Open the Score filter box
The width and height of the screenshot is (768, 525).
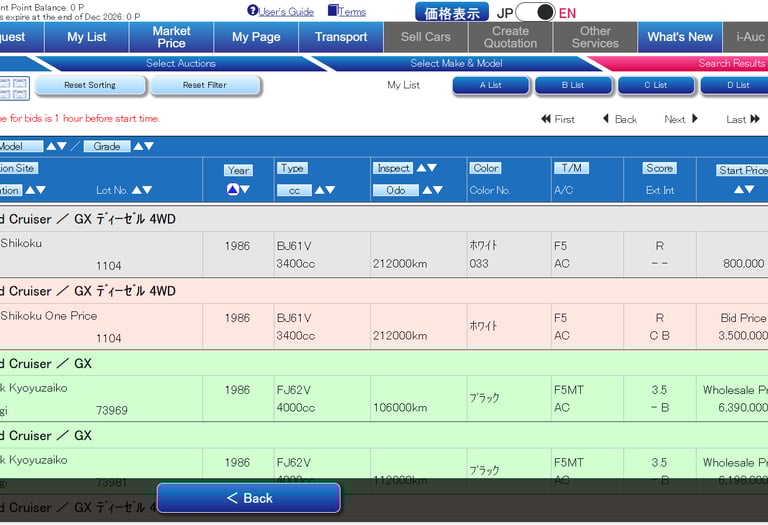(659, 168)
